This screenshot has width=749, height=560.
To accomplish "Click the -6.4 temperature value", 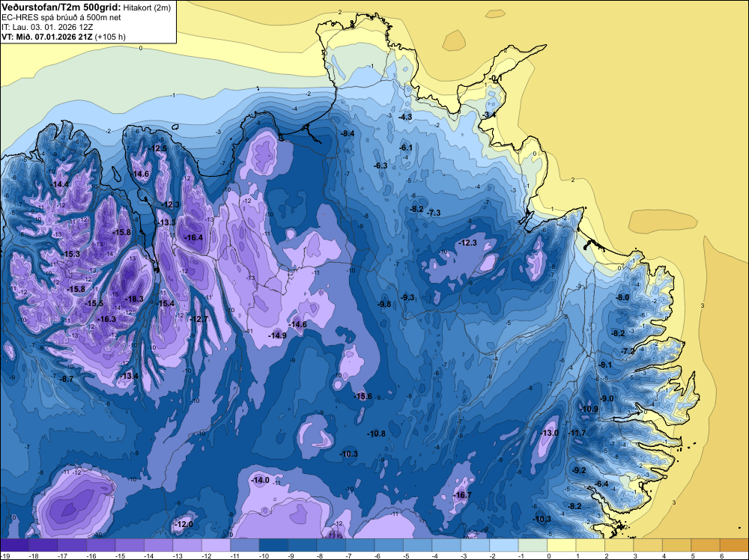I will [x=602, y=484].
